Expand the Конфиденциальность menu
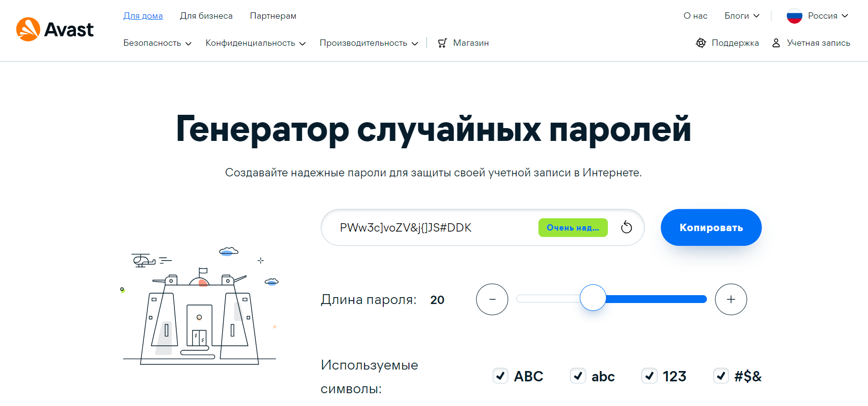This screenshot has height=406, width=868. click(256, 43)
